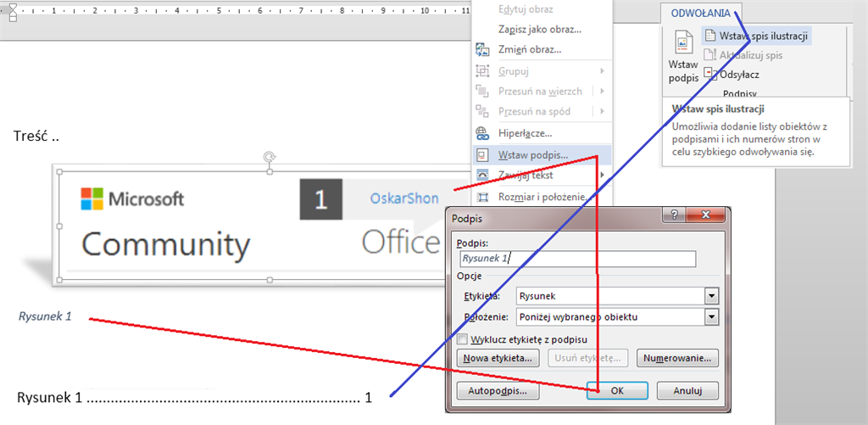Click the Rozmiar i położenie icon
The width and height of the screenshot is (868, 425).
tap(482, 197)
